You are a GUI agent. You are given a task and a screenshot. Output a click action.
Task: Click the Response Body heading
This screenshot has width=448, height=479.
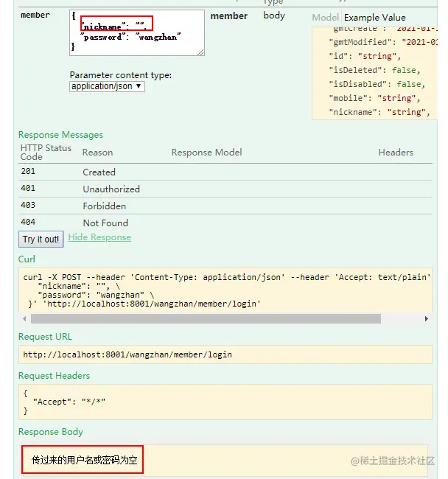51,431
